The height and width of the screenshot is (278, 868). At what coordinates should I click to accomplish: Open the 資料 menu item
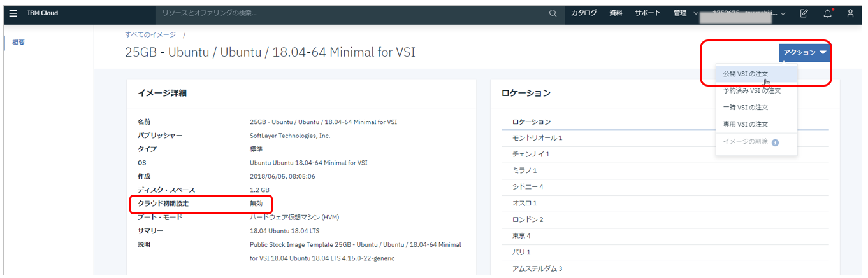tap(616, 13)
